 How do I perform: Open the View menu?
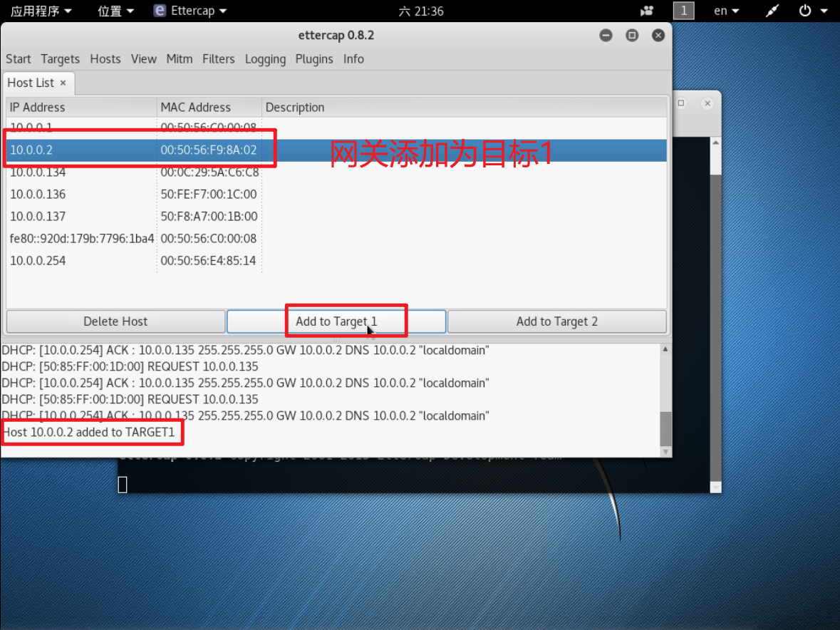point(144,59)
